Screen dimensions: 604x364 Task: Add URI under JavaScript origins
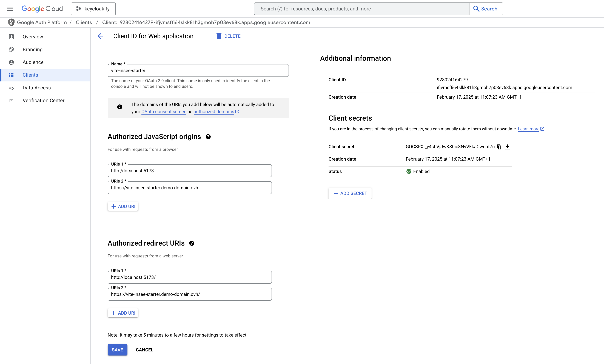[123, 206]
